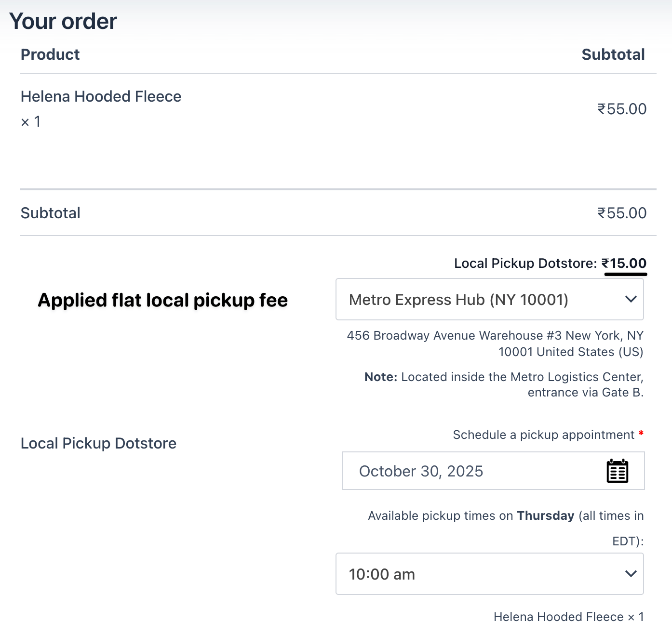Click the chevron on the pickup time dropdown

pyautogui.click(x=631, y=574)
